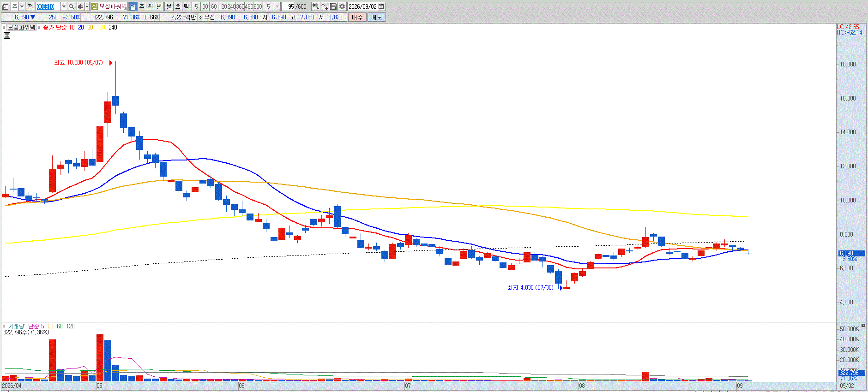Select the 480 interval button
The image size is (868, 392).
click(249, 6)
